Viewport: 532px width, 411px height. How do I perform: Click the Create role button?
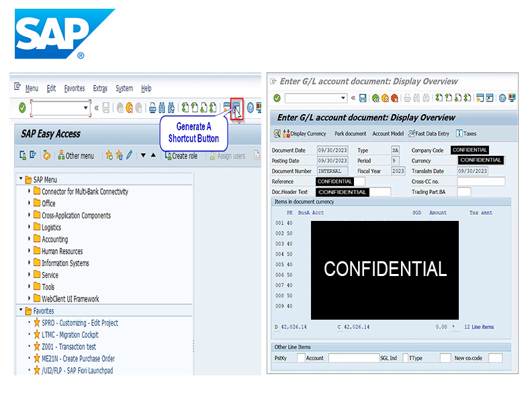click(181, 156)
